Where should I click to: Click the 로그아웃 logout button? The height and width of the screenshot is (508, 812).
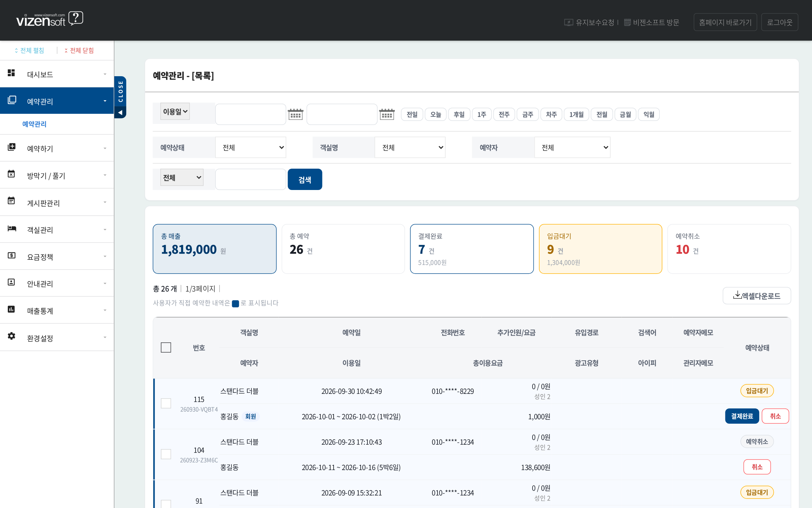click(x=780, y=22)
